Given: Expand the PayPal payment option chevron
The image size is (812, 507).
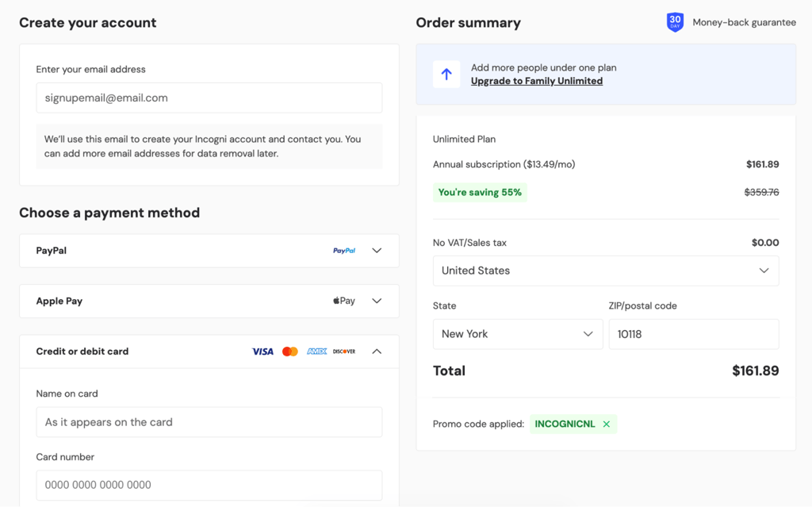Looking at the screenshot, I should (377, 251).
